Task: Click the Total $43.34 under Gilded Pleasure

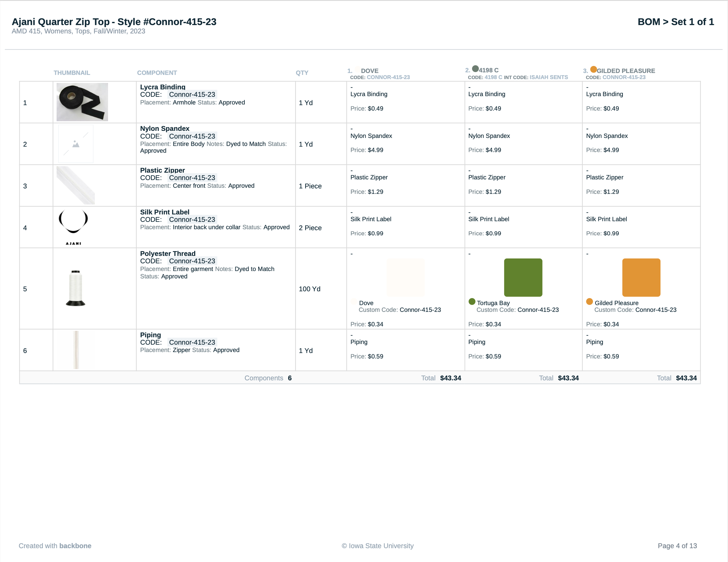Action: tap(686, 378)
